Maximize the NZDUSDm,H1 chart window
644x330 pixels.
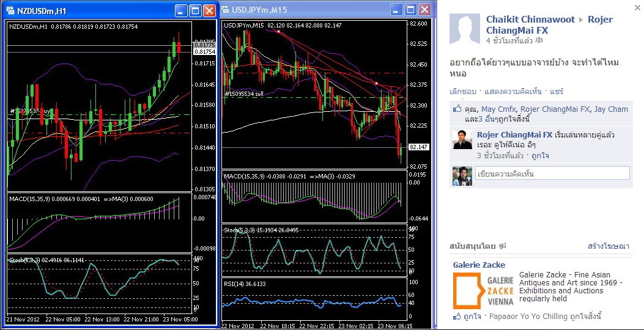(x=195, y=10)
